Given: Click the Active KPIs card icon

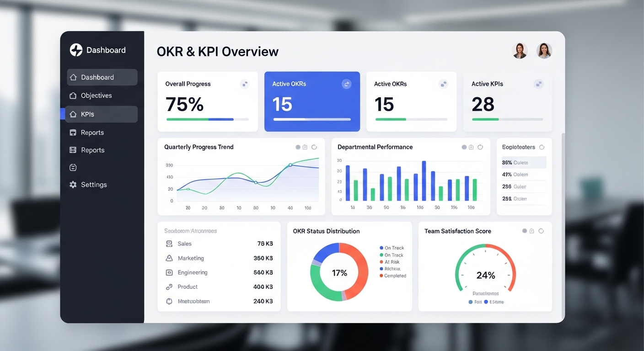Looking at the screenshot, I should pyautogui.click(x=539, y=84).
